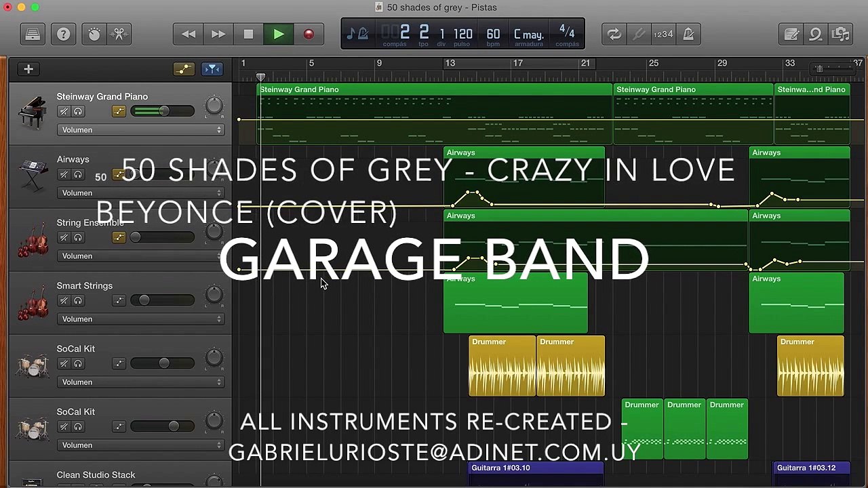The height and width of the screenshot is (488, 868).
Task: Click Steinway Grand Piano pan knob
Action: click(x=214, y=105)
